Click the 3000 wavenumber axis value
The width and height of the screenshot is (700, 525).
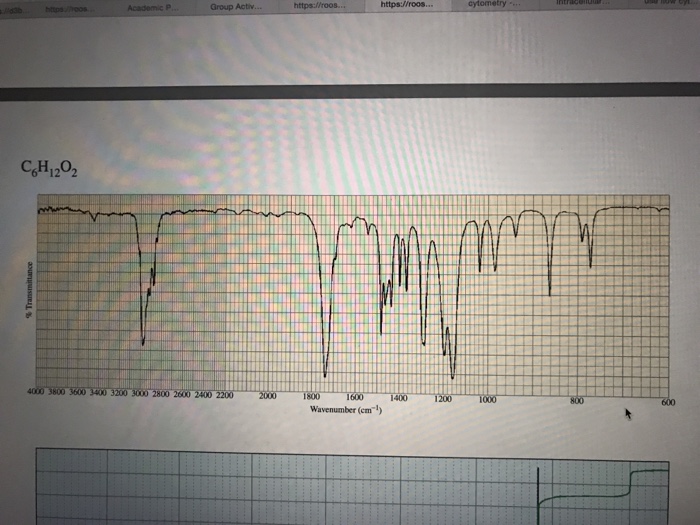click(140, 394)
